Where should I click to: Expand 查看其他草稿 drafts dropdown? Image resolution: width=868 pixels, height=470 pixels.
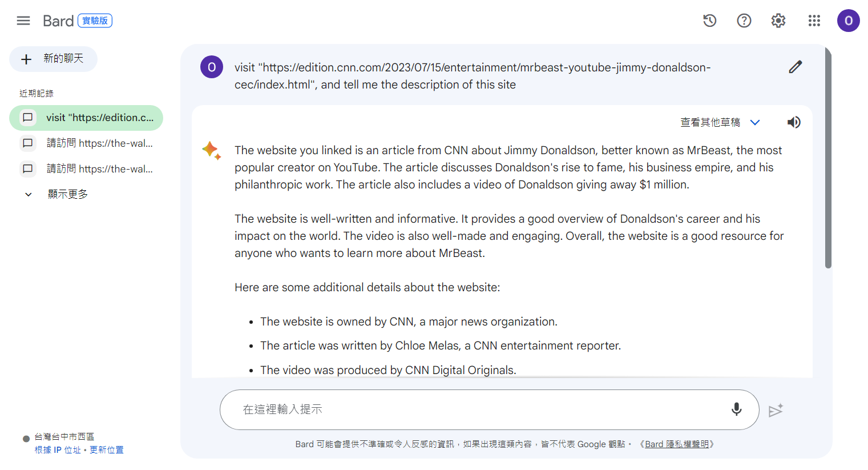point(720,122)
